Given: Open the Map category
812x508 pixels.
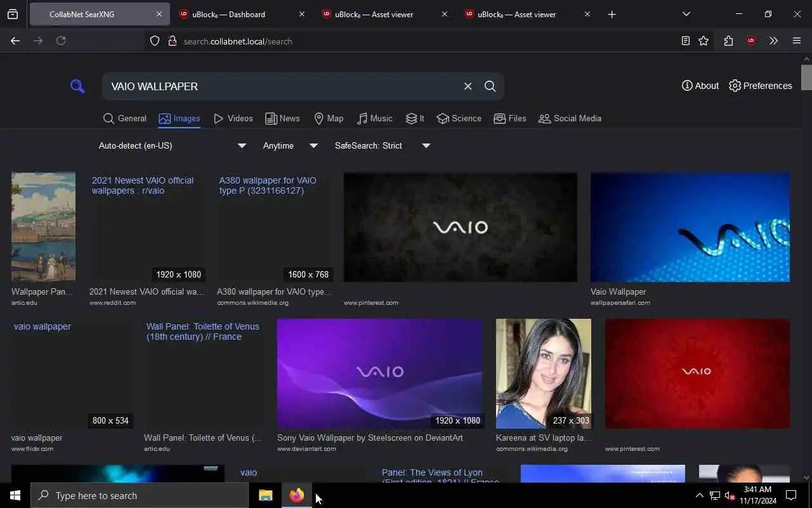Looking at the screenshot, I should (329, 118).
